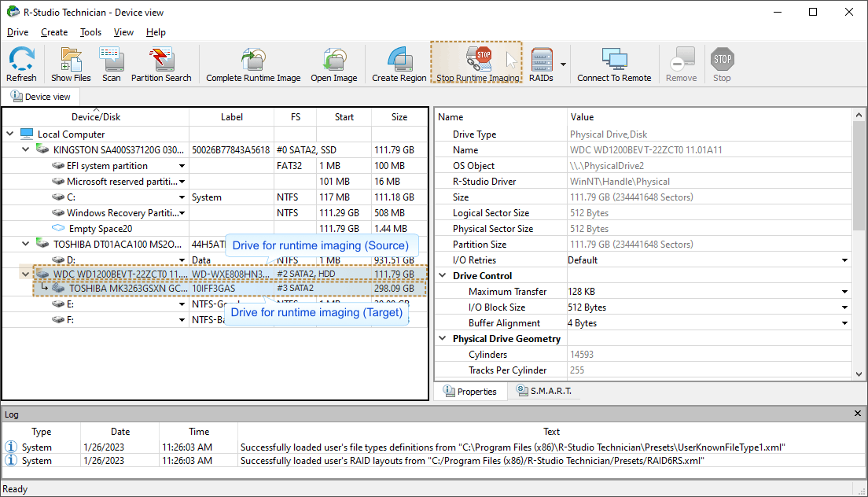Select the Local Computer node icon
The height and width of the screenshot is (497, 868).
pyautogui.click(x=27, y=134)
